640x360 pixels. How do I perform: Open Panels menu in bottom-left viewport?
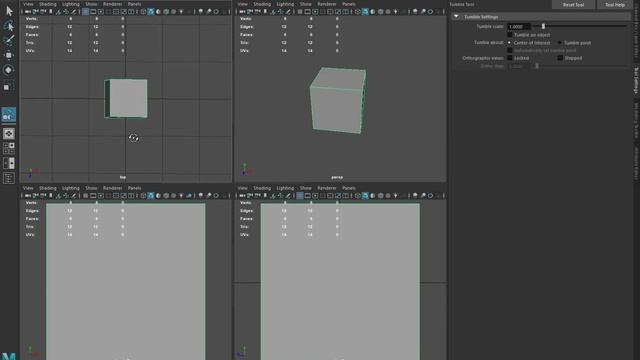pos(134,188)
